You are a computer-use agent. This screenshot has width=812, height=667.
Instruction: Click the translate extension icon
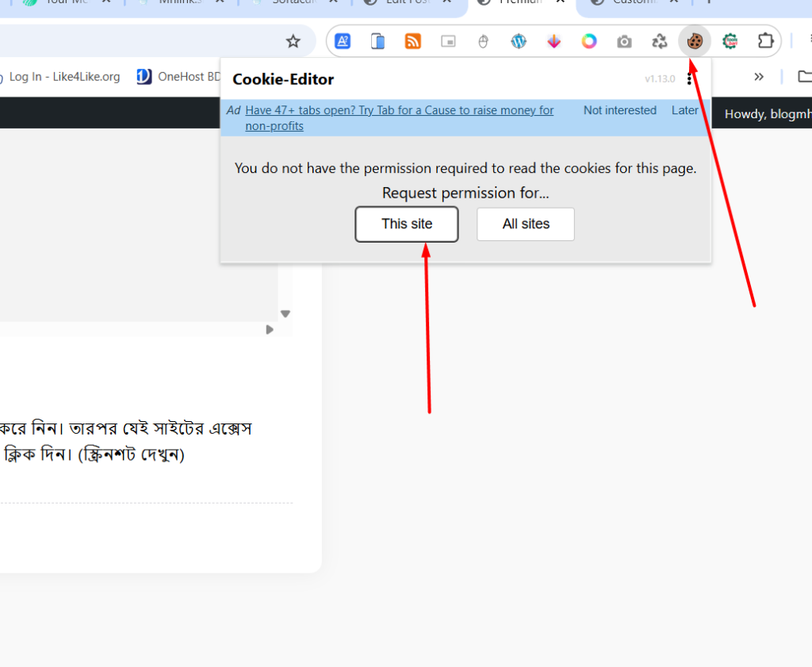tap(343, 41)
